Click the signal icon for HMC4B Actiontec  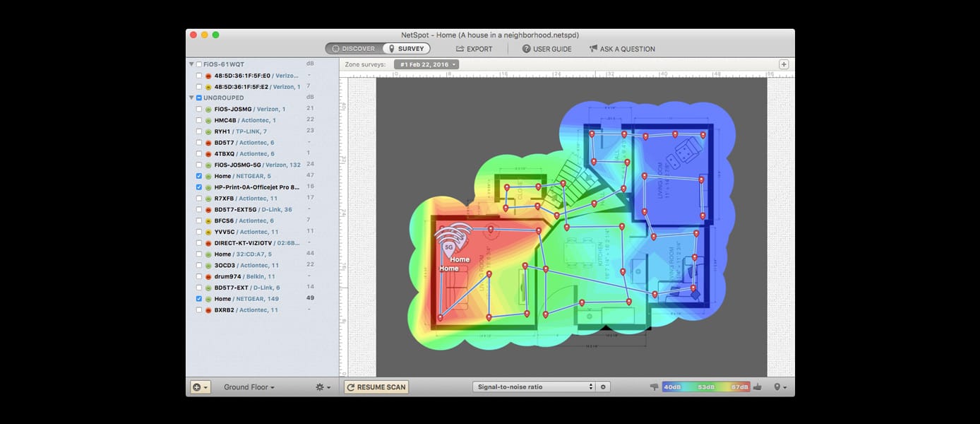coord(208,121)
